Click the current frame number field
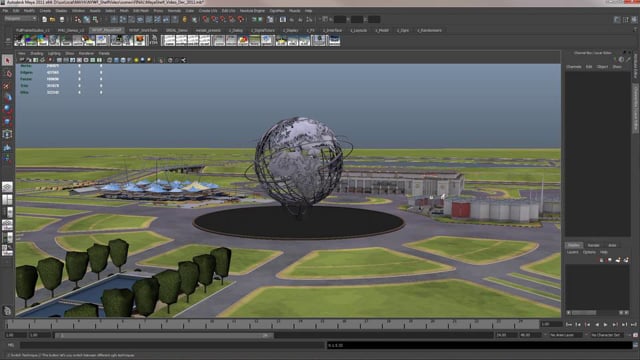Screen dimensions: 640x360 [x=551, y=324]
